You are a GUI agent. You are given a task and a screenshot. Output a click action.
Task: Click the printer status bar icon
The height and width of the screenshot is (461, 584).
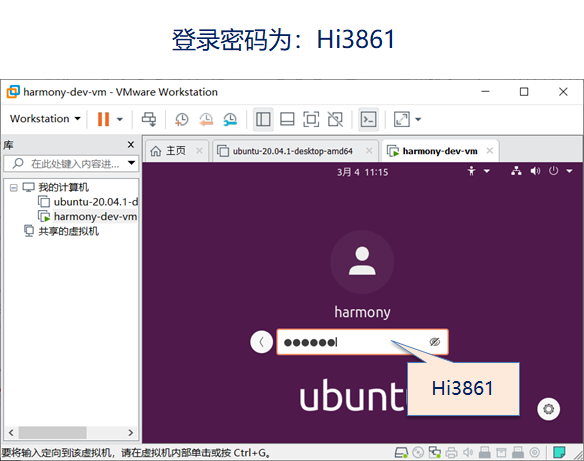(x=451, y=452)
